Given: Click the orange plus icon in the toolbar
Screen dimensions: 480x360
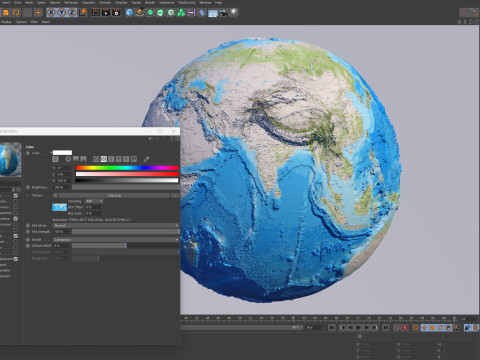Looking at the screenshot, I should pyautogui.click(x=38, y=13).
